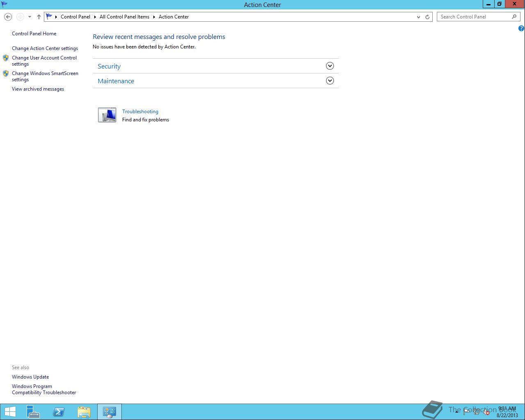The image size is (525, 420).
Task: Open address bar previous locations dropdown
Action: [418, 17]
